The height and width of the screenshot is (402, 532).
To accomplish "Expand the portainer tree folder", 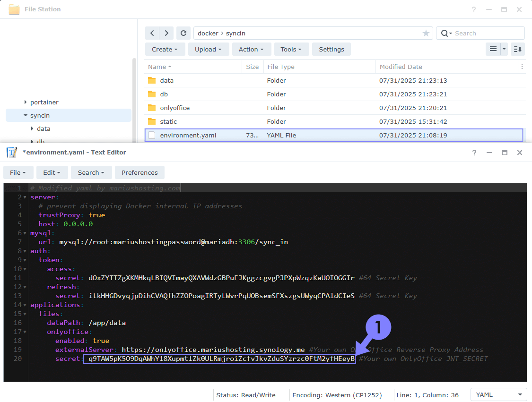I will point(26,102).
